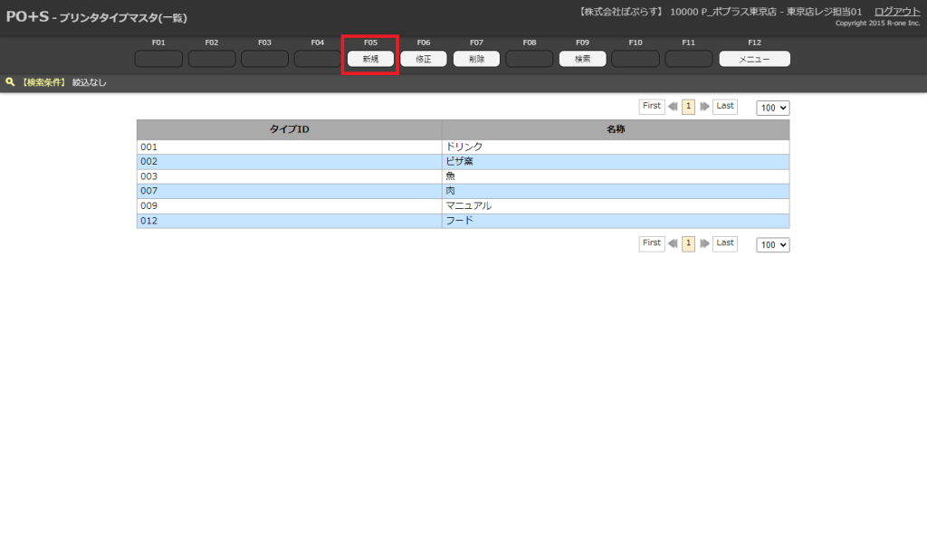Click the magnifier icon beside 検索条件
927x560 pixels.
(x=10, y=82)
